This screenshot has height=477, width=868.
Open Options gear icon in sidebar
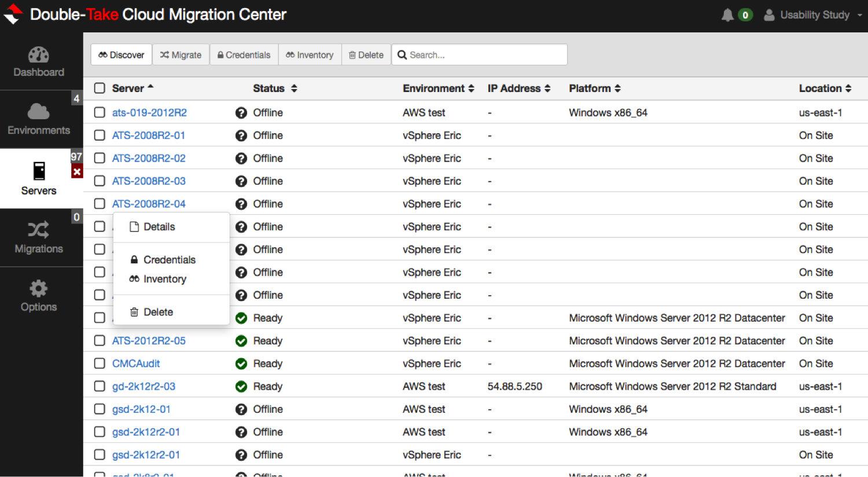point(39,288)
